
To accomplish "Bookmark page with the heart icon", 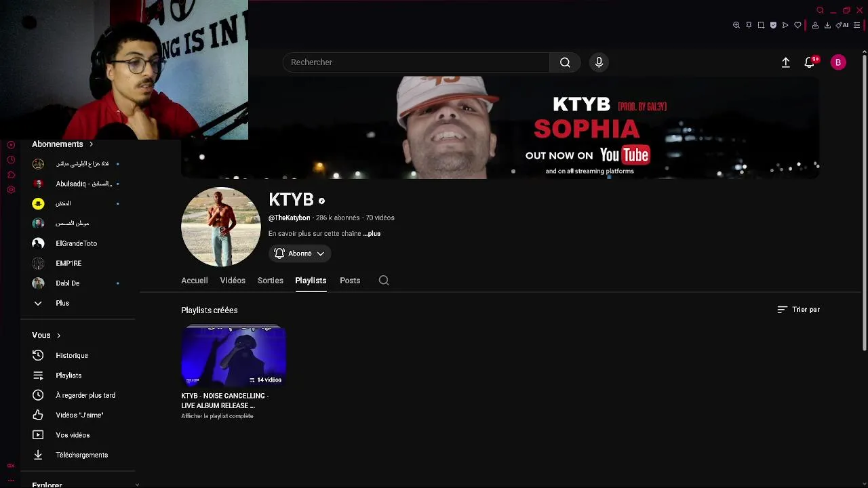I will click(x=797, y=25).
